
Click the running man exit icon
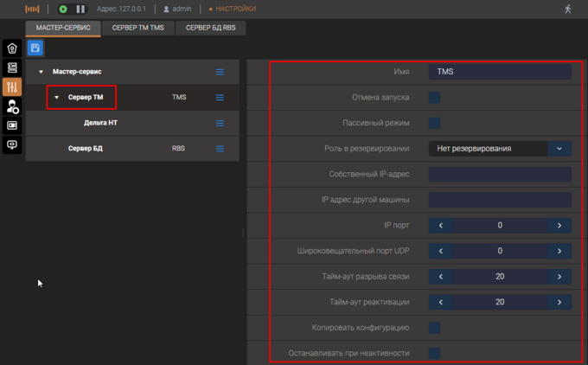568,9
